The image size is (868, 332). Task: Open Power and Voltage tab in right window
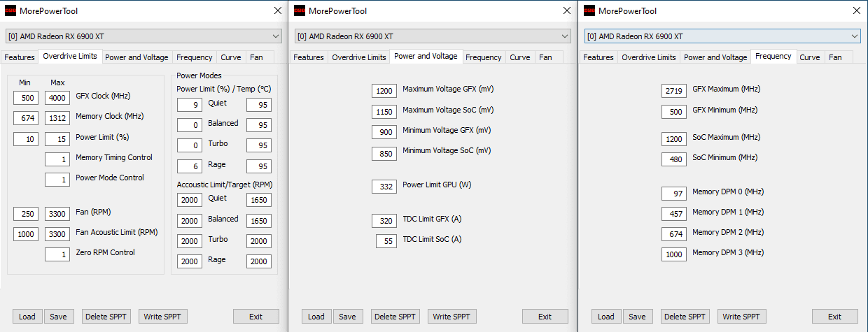pyautogui.click(x=715, y=57)
